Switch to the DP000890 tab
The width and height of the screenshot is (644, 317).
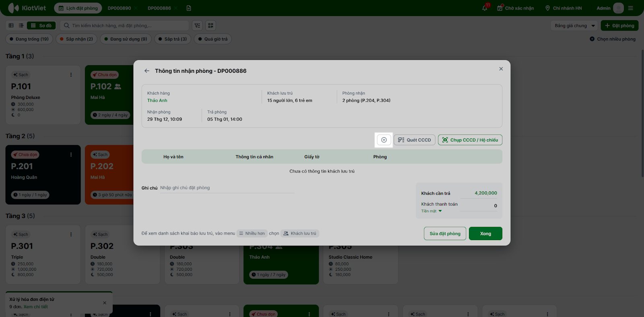pyautogui.click(x=119, y=8)
